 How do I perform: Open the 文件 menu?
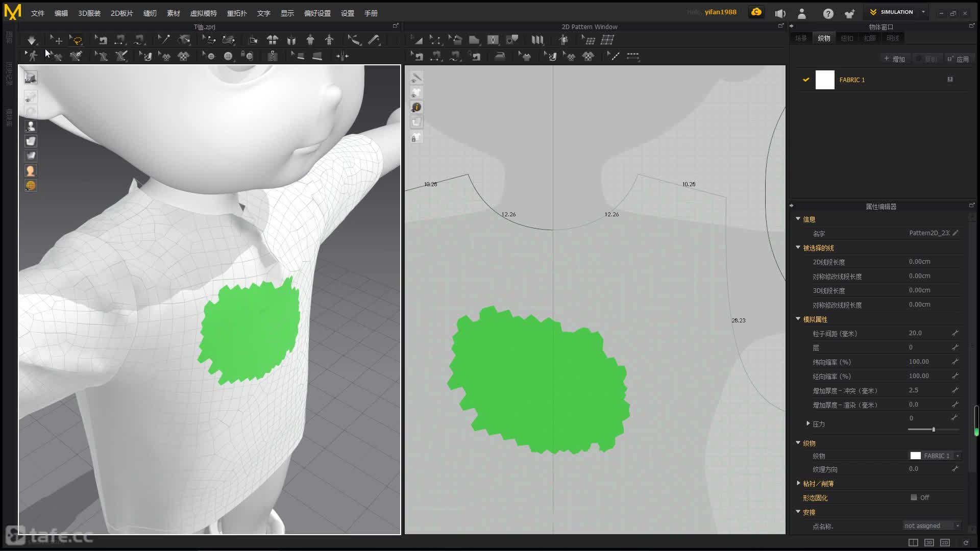pos(38,13)
